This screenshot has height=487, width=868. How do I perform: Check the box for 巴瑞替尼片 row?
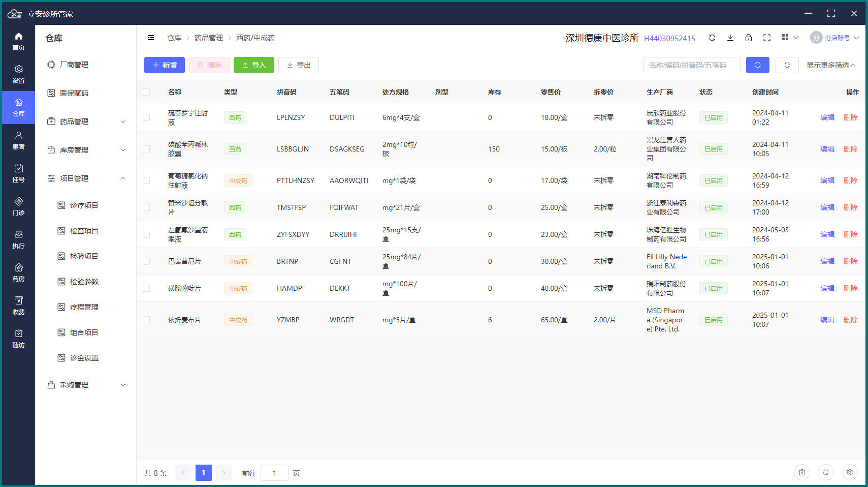pyautogui.click(x=146, y=261)
